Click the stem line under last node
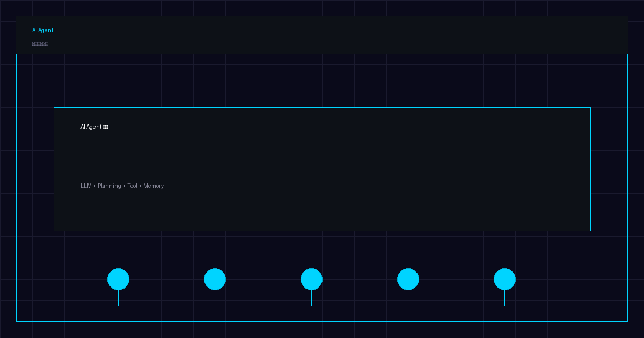 (504, 298)
